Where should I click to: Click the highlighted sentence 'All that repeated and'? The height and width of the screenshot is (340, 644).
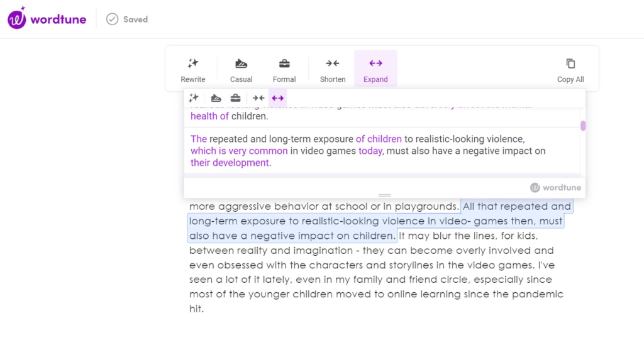[517, 206]
